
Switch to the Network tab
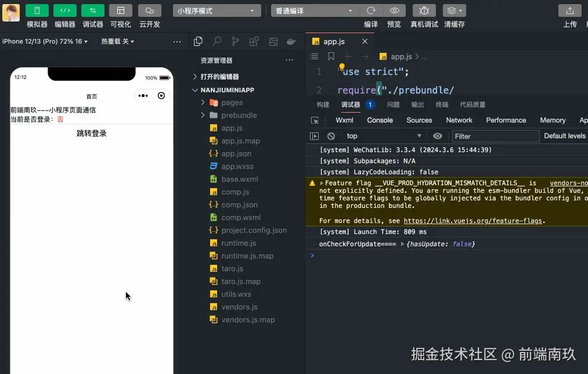click(x=459, y=120)
